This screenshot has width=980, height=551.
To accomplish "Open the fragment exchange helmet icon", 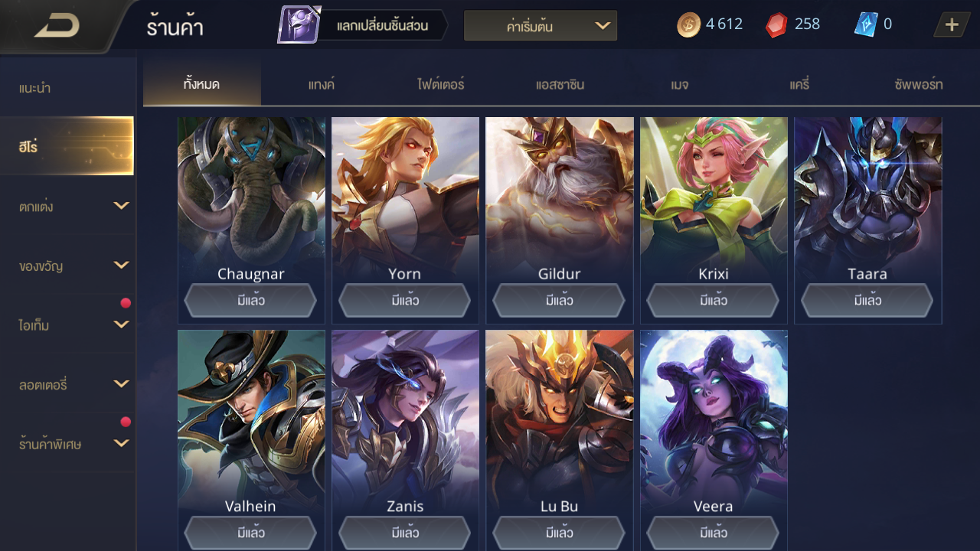I will point(299,24).
